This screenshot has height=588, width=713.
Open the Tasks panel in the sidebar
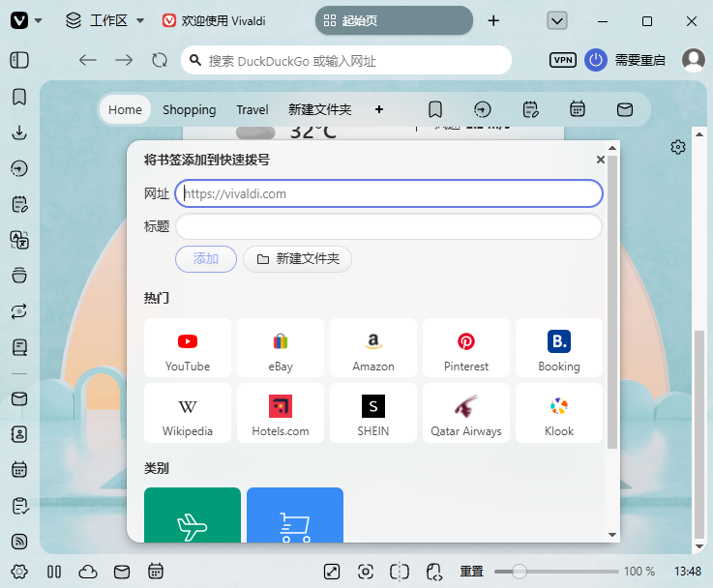click(x=19, y=506)
